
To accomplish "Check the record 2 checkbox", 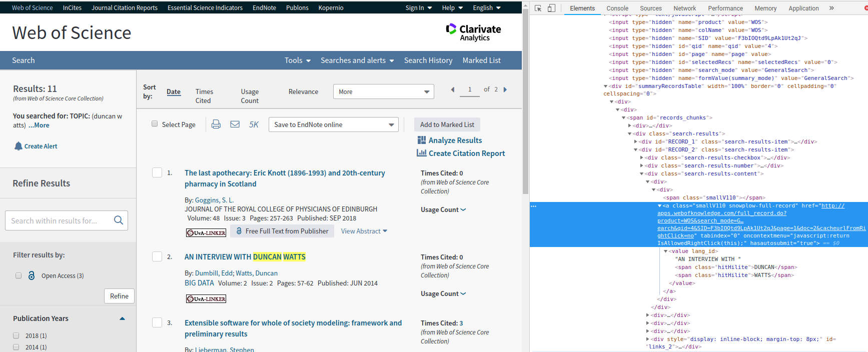I will [x=157, y=256].
